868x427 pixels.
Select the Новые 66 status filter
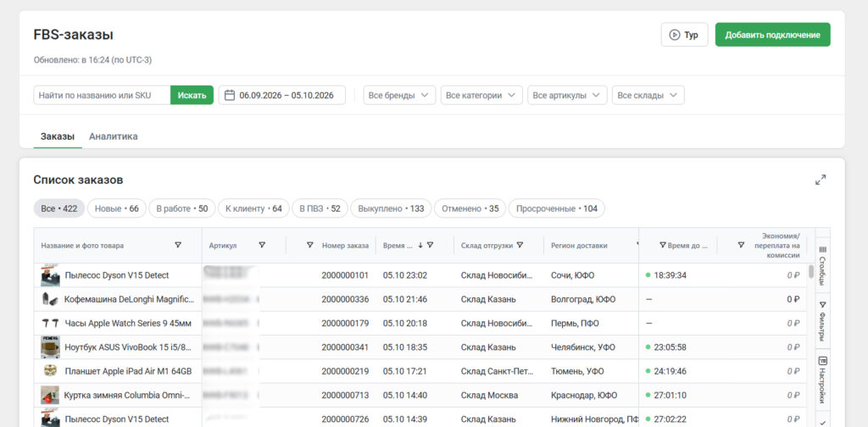pyautogui.click(x=117, y=208)
